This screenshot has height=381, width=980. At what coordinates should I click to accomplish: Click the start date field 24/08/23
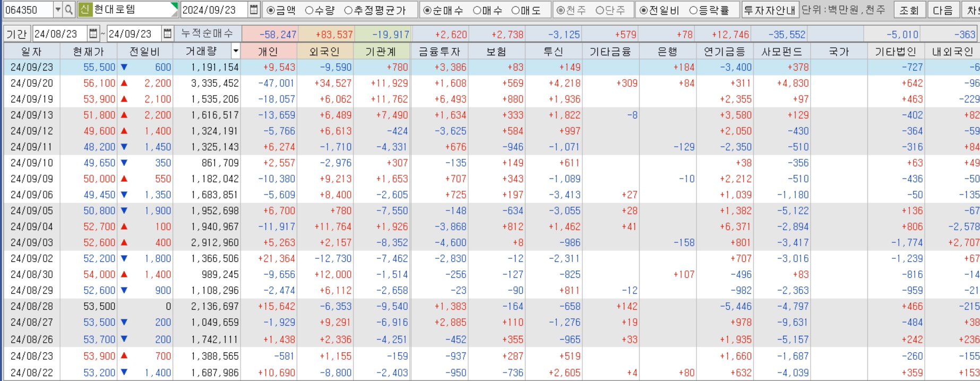click(60, 34)
